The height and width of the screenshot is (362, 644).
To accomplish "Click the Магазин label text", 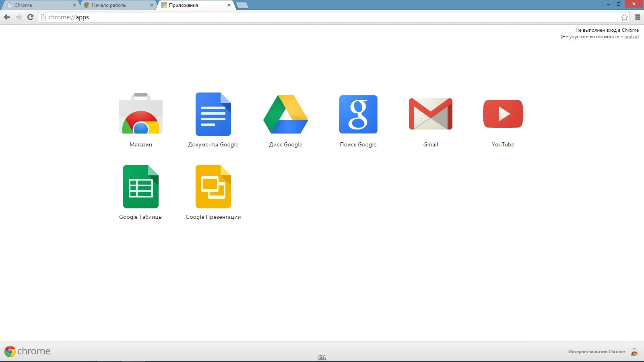I will [x=141, y=144].
